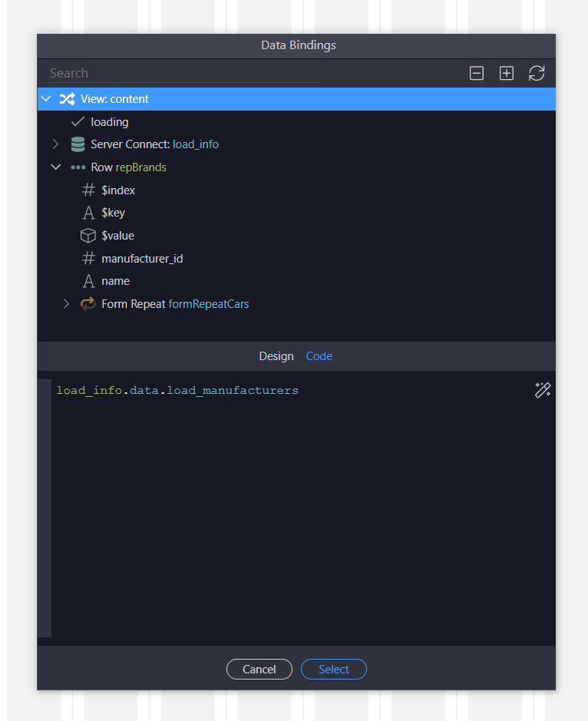The height and width of the screenshot is (721, 588).
Task: Switch to the Design tab
Action: (x=276, y=356)
